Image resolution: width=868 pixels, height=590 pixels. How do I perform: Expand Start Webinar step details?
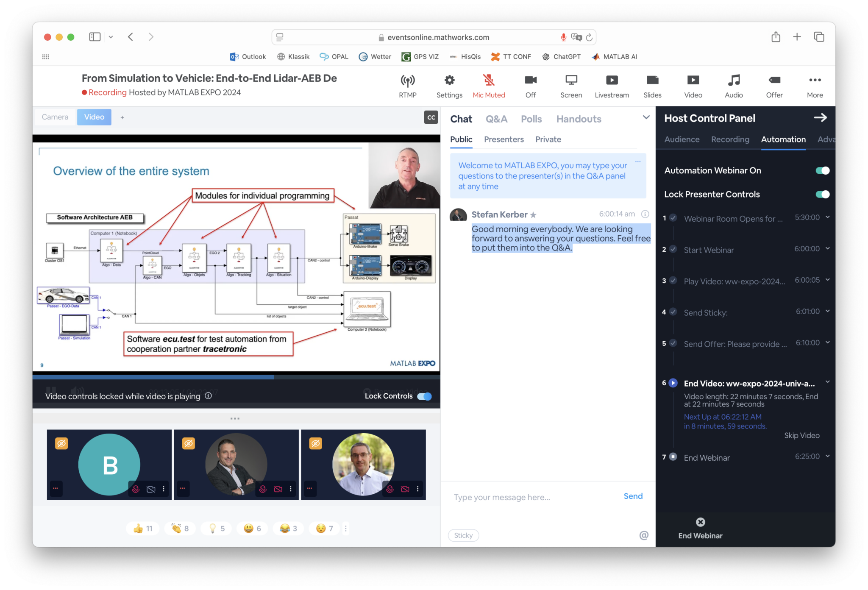pyautogui.click(x=828, y=249)
